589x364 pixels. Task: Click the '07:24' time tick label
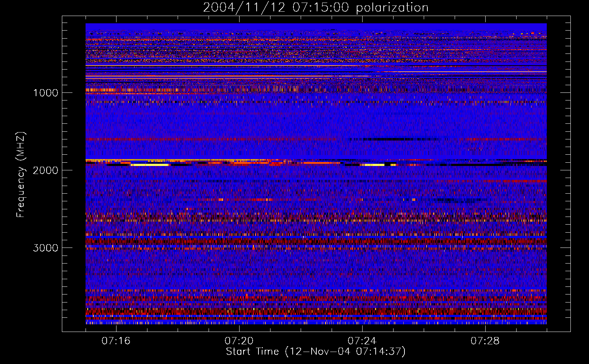(362, 341)
